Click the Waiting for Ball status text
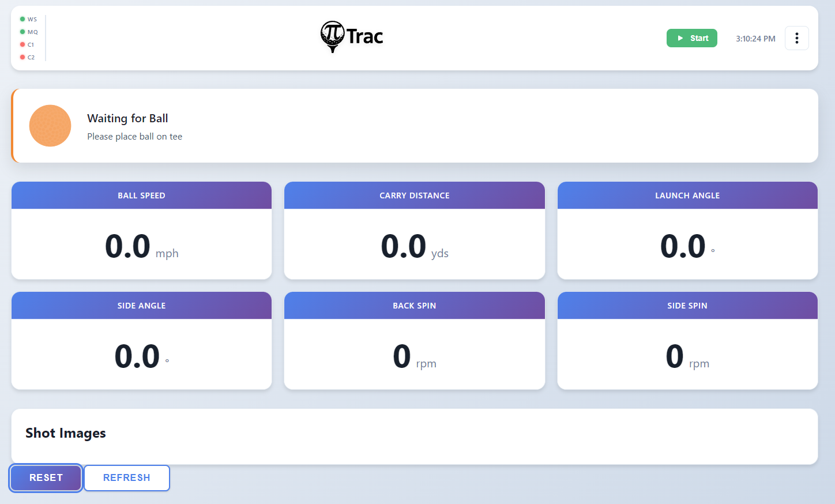 click(127, 118)
